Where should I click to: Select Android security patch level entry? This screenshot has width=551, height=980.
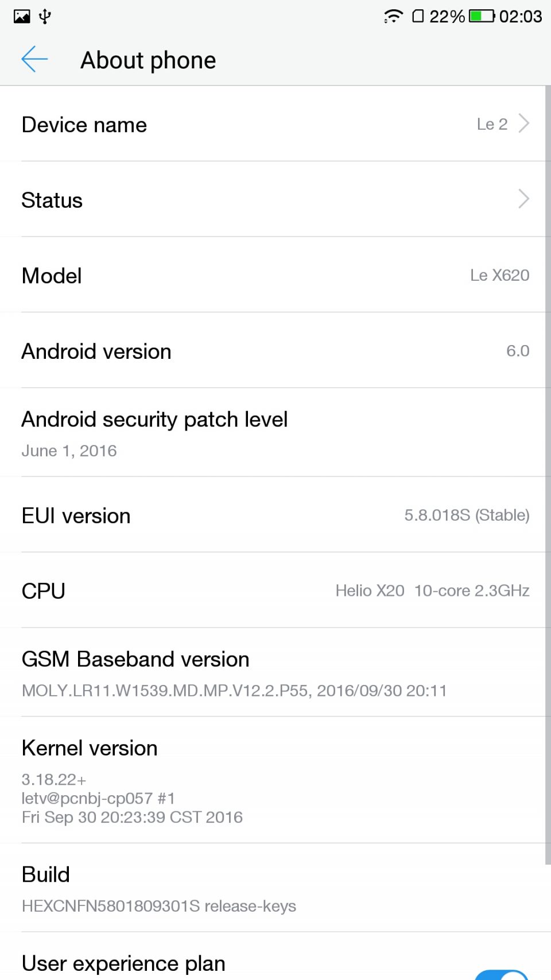pyautogui.click(x=275, y=433)
